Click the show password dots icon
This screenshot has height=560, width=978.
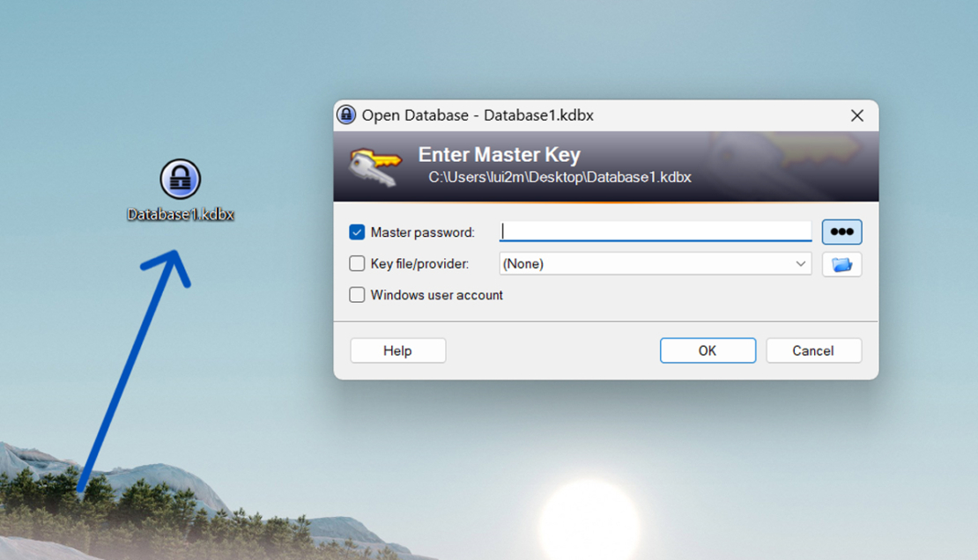(841, 231)
